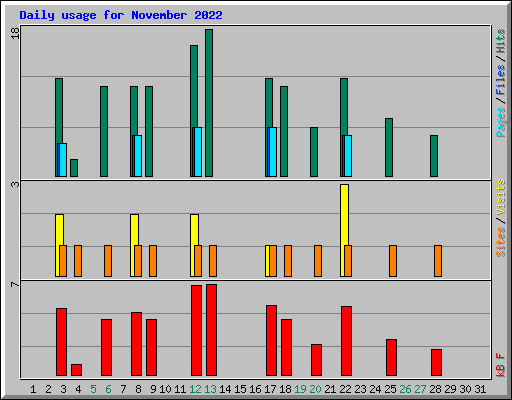Click the 'KB F' legend label

tap(501, 365)
